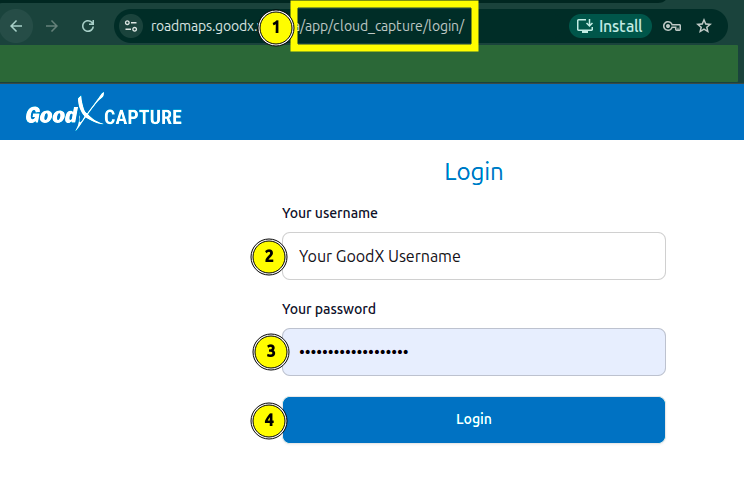744x503 pixels.
Task: Open the saved passwords key icon
Action: [x=671, y=26]
